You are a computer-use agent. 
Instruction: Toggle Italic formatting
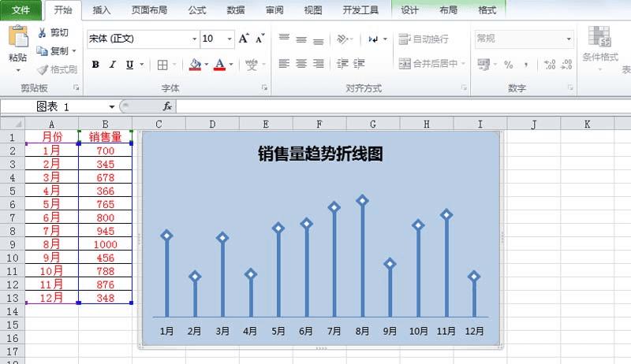click(x=113, y=65)
